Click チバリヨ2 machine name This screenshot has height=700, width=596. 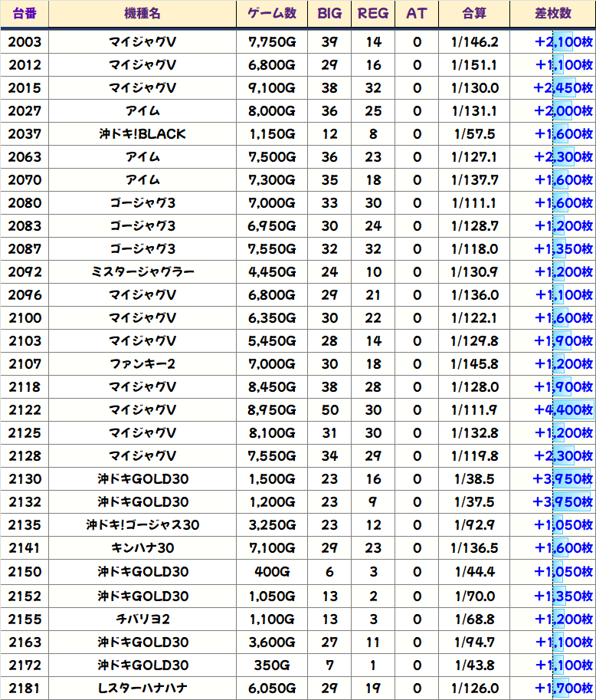pos(142,619)
